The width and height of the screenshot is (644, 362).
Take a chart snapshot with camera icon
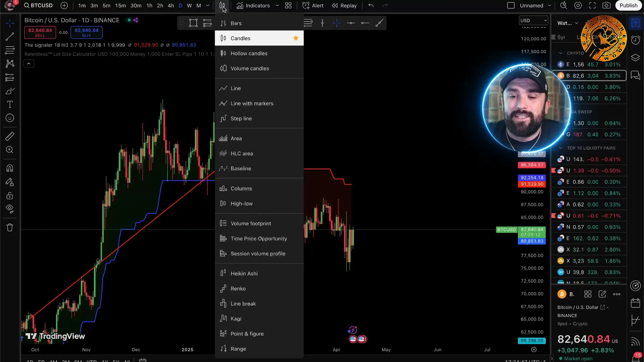click(606, 5)
